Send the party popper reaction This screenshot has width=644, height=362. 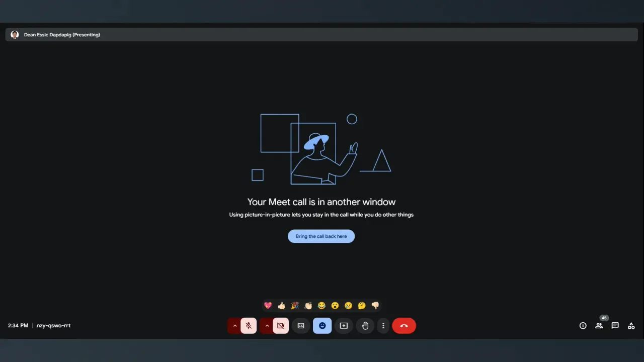tap(295, 306)
